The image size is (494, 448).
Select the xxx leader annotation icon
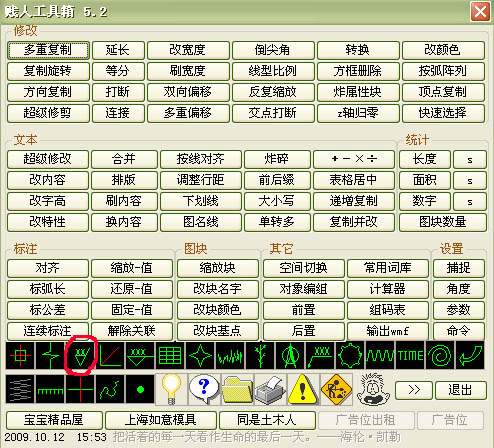coord(320,355)
